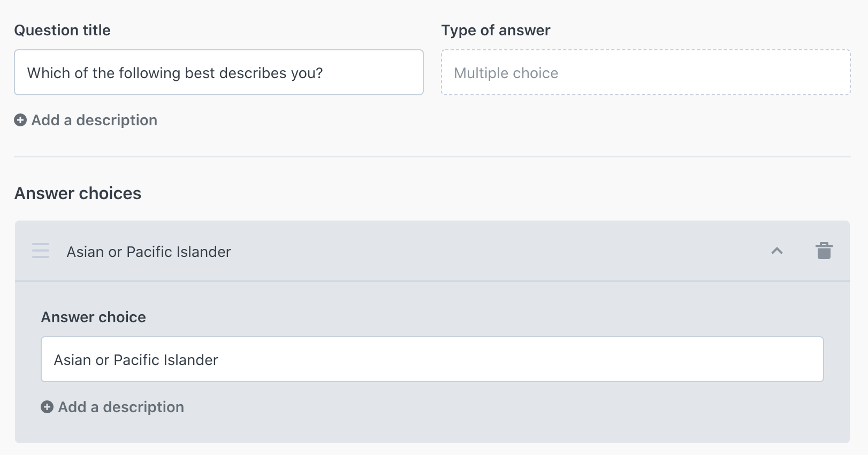The width and height of the screenshot is (868, 455).
Task: Click the plus icon below Question title
Action: (x=20, y=120)
